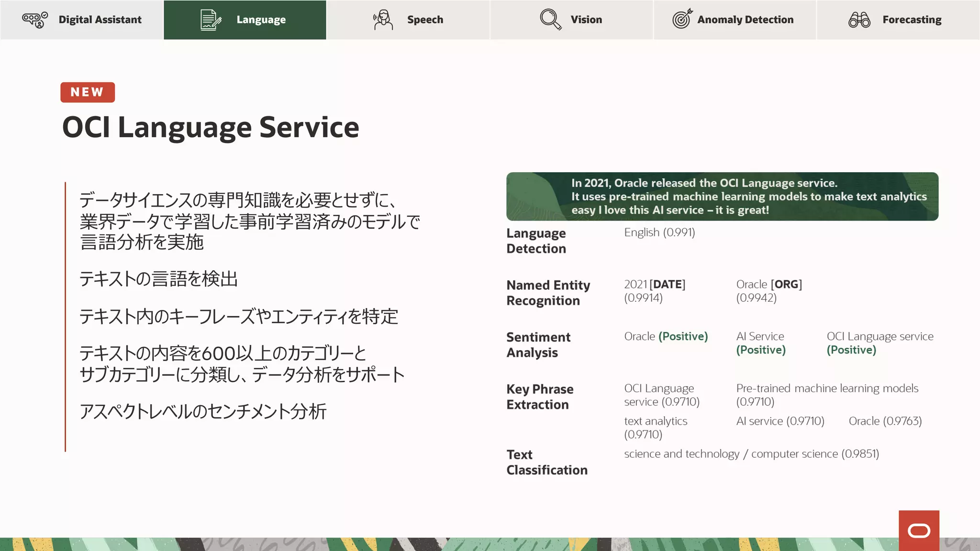Click the データサイエンスの専門知識 paragraph
980x551 pixels.
[250, 221]
